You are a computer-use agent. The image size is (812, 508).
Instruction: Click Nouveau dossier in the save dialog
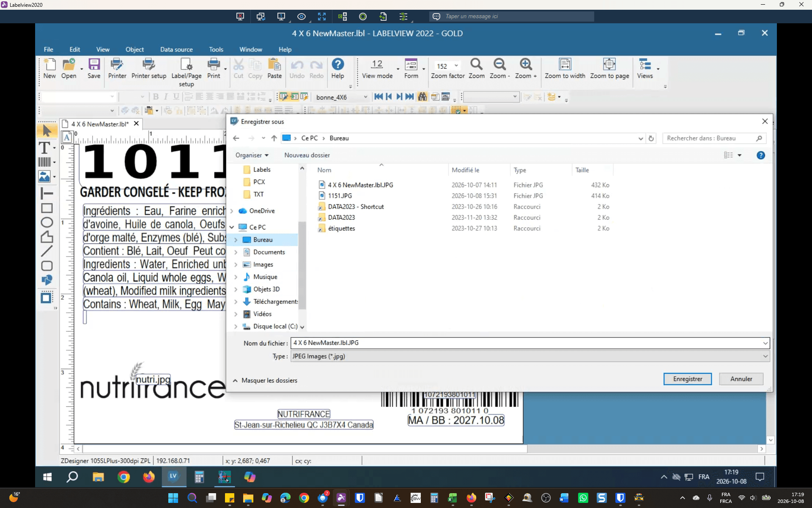tap(307, 155)
